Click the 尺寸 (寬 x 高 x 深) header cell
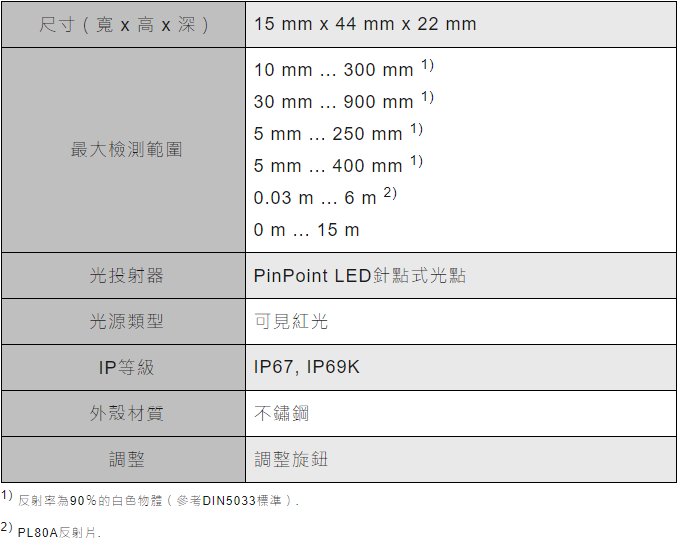Screen dimensions: 679x543 point(123,24)
